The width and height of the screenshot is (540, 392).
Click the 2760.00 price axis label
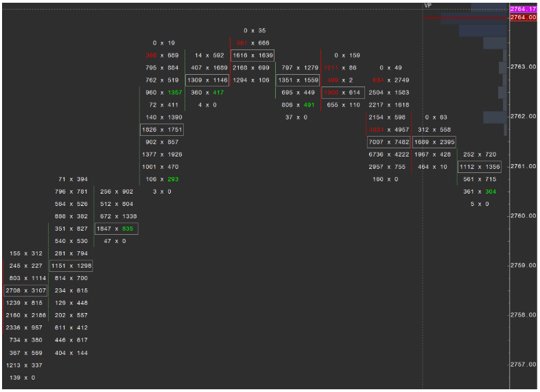click(523, 216)
